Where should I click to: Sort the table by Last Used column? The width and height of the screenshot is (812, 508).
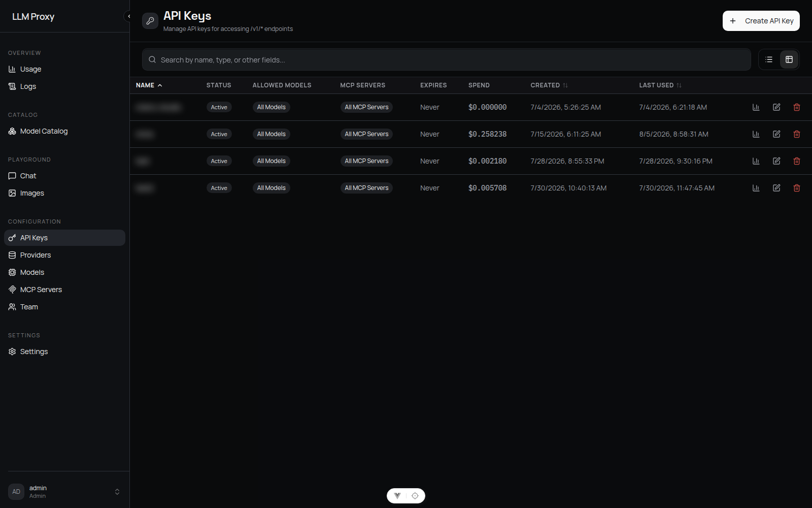coord(660,85)
